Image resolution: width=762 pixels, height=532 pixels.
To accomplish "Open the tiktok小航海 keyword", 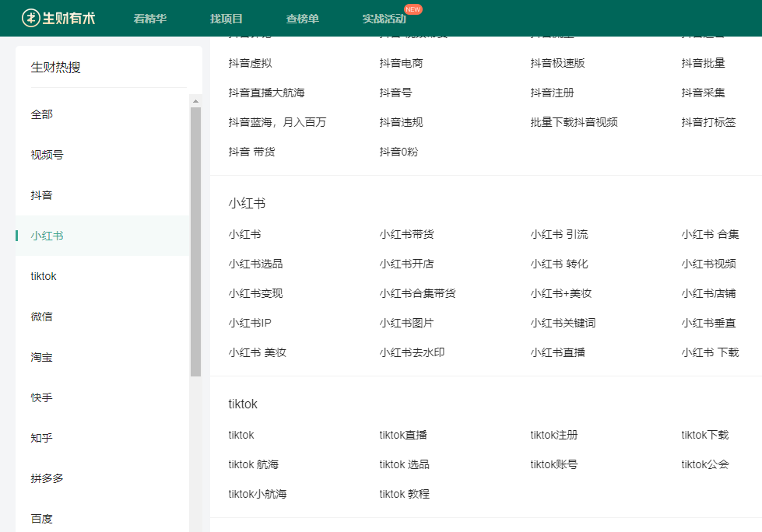I will pos(258,495).
